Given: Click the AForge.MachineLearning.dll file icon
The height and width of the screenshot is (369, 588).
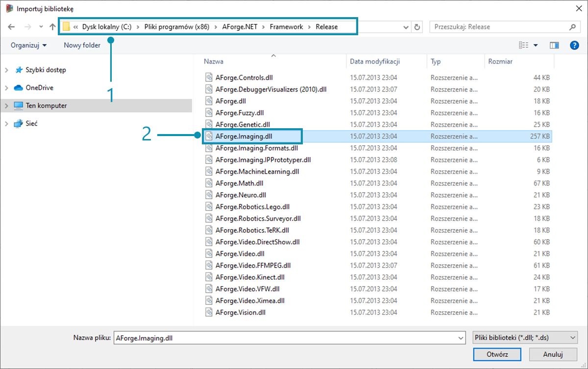Looking at the screenshot, I should click(x=209, y=171).
